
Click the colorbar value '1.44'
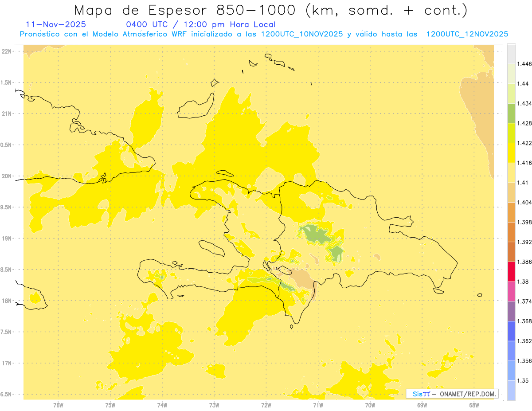[523, 84]
